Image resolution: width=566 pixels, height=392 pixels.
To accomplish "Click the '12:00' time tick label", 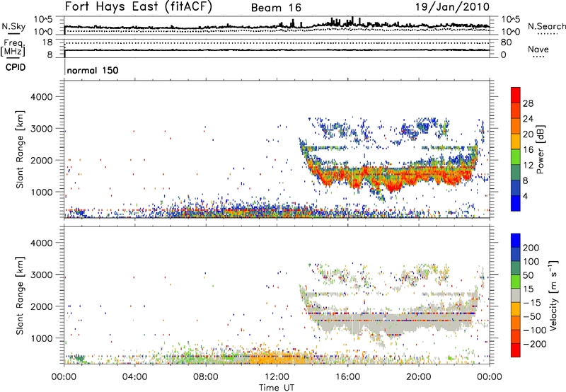I will (x=277, y=377).
